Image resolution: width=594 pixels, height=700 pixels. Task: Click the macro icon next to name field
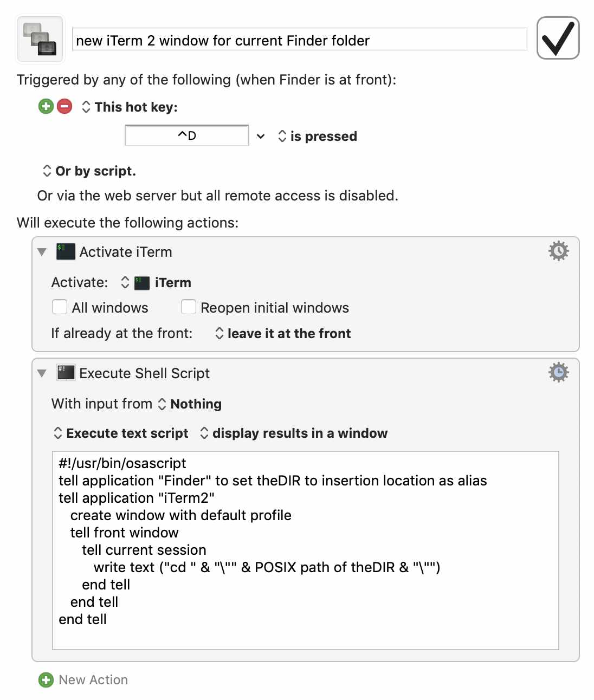[x=41, y=38]
